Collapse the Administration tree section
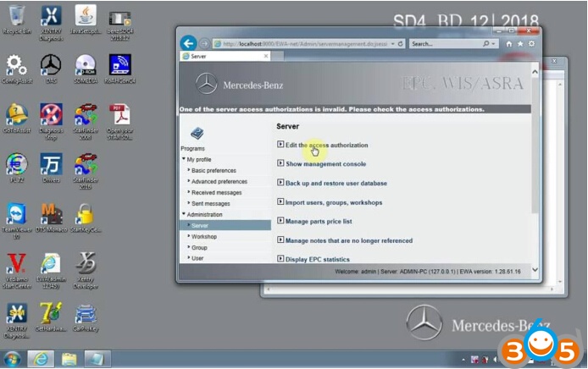 [x=184, y=214]
